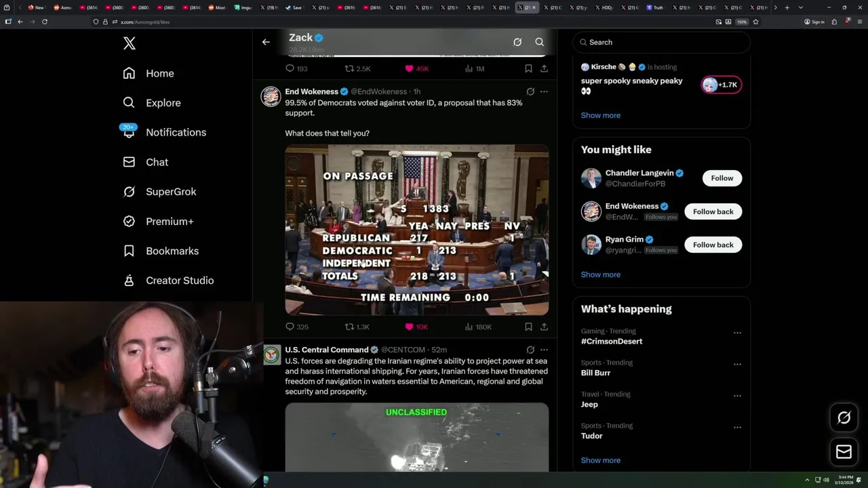Open more options for Bill Burr trend
This screenshot has height=488, width=868.
point(737,365)
